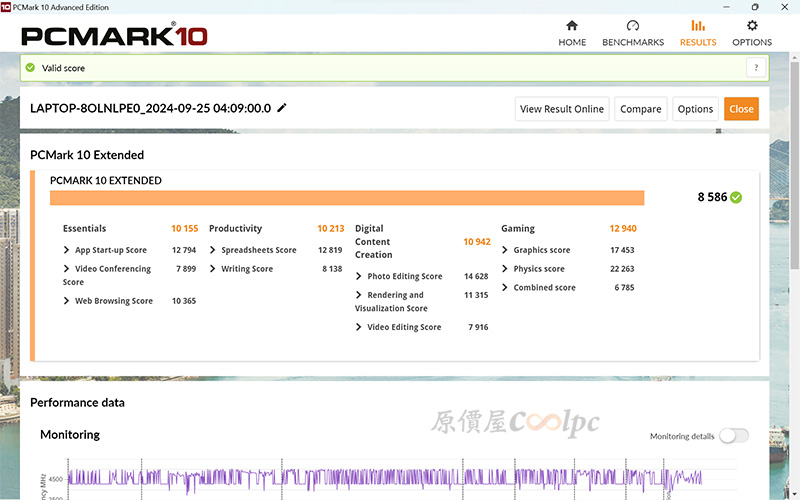This screenshot has height=500, width=800.
Task: Switch to the BENCHMARKS tab
Action: [633, 34]
